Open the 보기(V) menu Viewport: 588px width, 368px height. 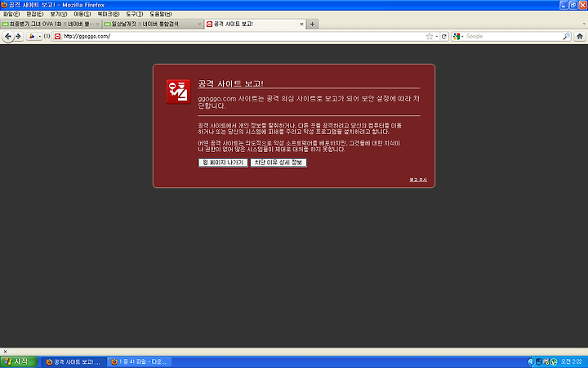pos(59,14)
